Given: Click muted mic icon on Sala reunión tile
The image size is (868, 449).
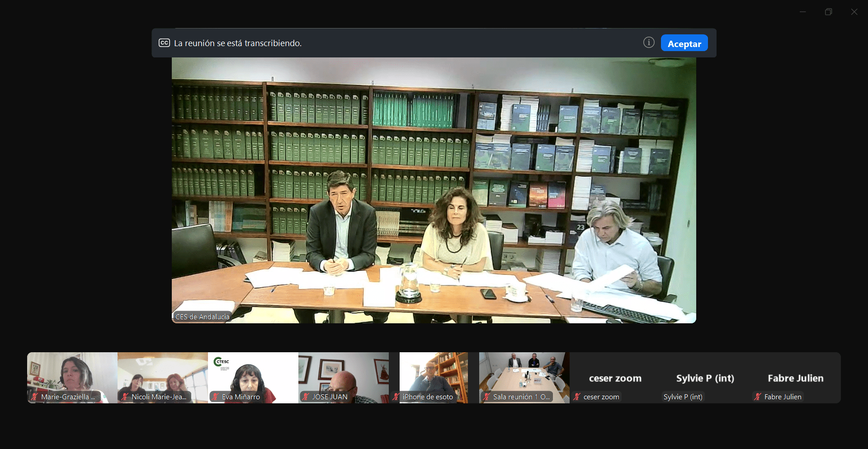Looking at the screenshot, I should coord(486,397).
